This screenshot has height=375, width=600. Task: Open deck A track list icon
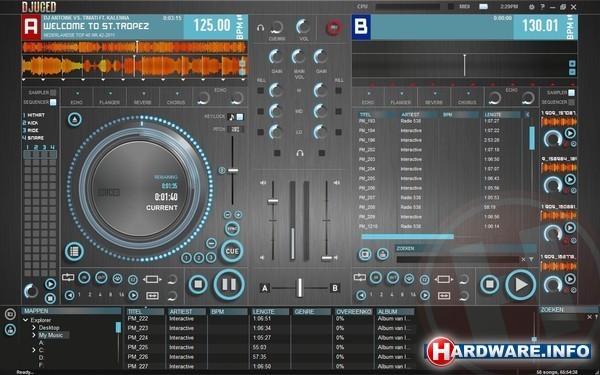tap(74, 251)
